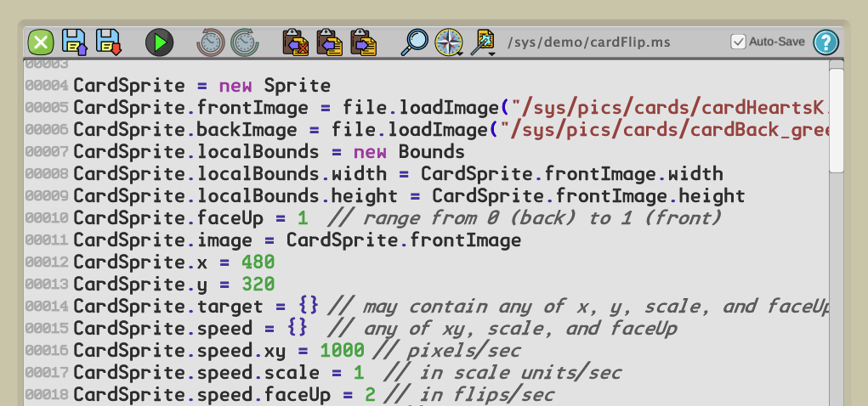Run the program with the green play button
This screenshot has width=868, height=406.
click(160, 42)
